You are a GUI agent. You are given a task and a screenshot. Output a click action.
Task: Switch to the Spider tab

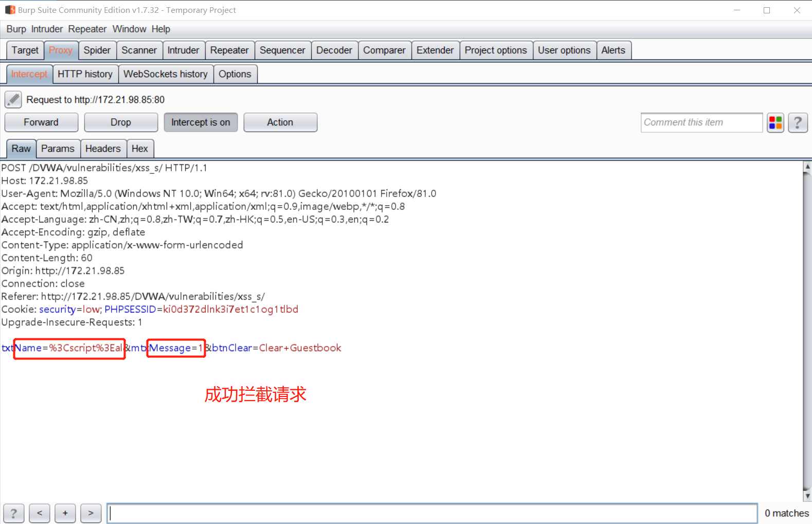97,50
